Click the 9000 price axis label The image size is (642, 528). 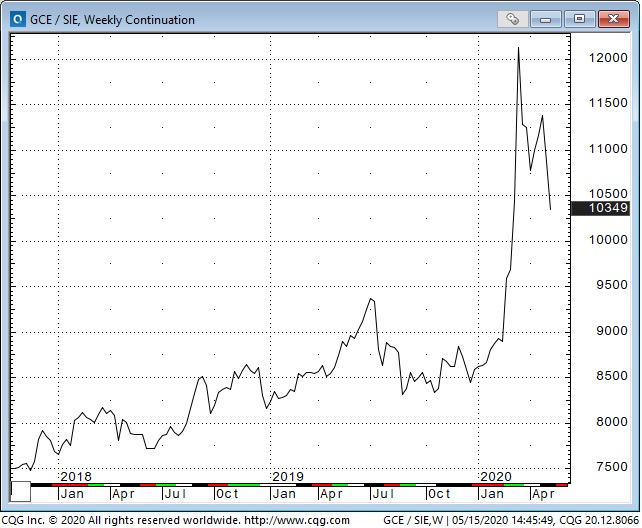tap(612, 331)
